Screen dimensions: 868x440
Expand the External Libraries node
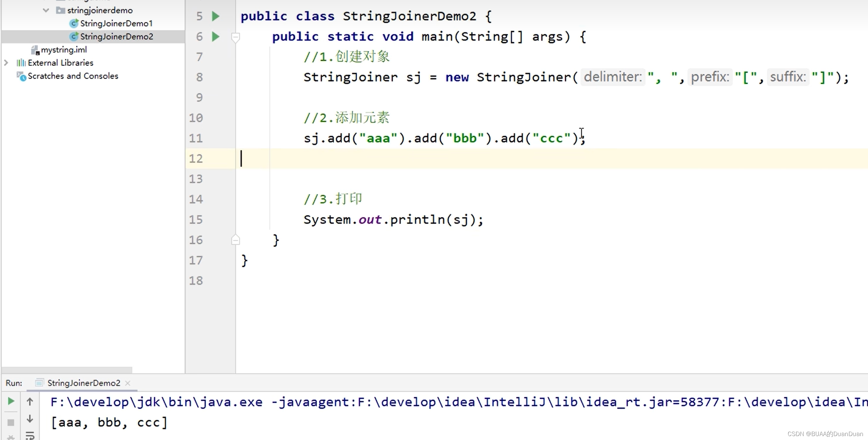coord(6,63)
